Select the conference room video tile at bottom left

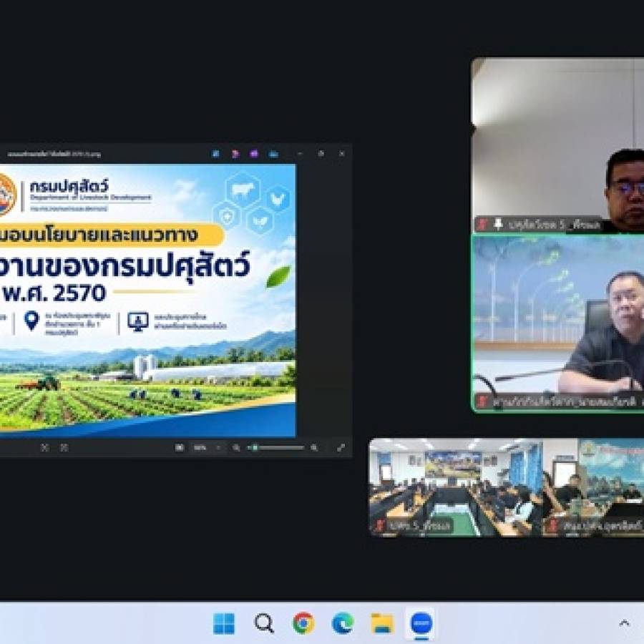(456, 487)
